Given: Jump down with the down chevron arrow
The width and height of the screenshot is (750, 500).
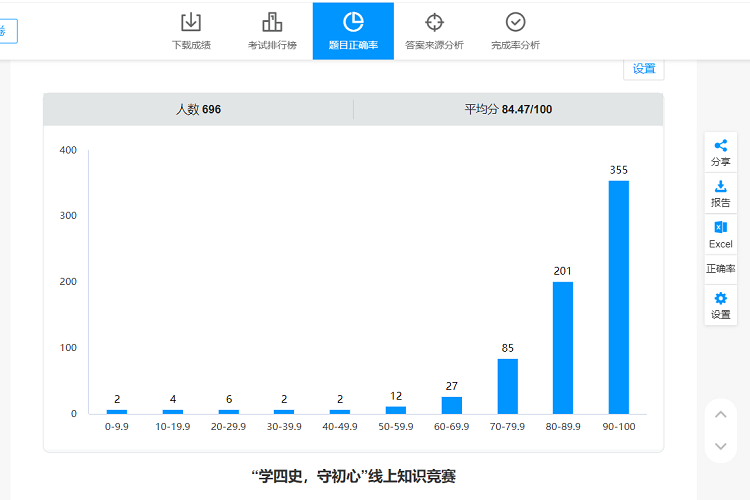Looking at the screenshot, I should click(x=721, y=446).
